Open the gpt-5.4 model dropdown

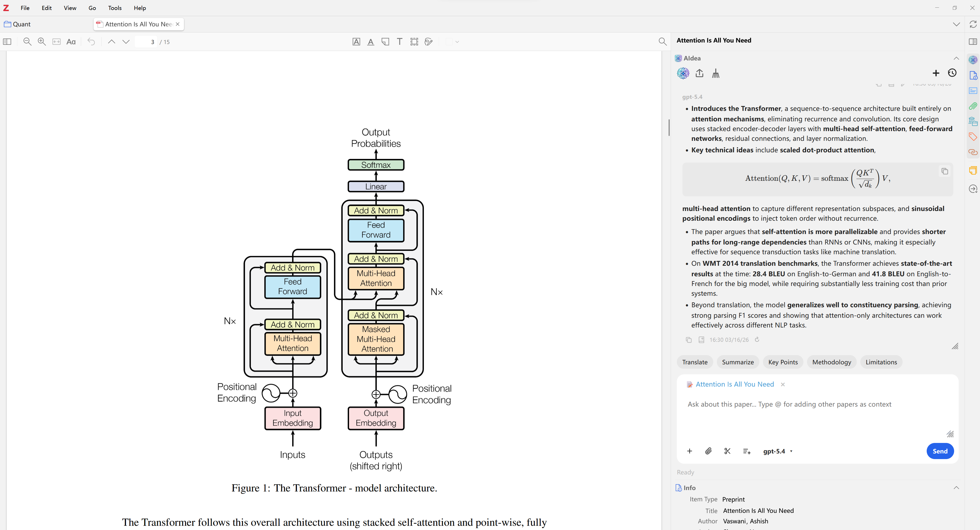(x=778, y=451)
